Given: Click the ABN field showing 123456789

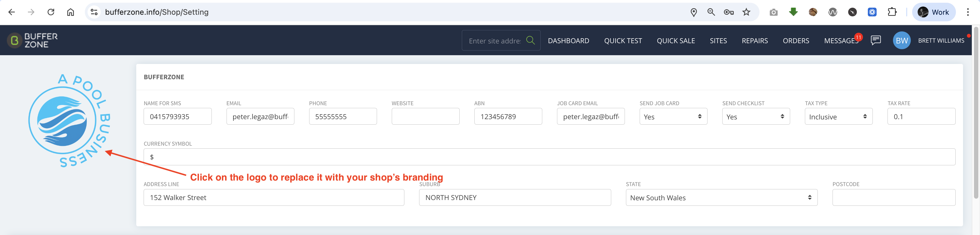Looking at the screenshot, I should pos(508,116).
